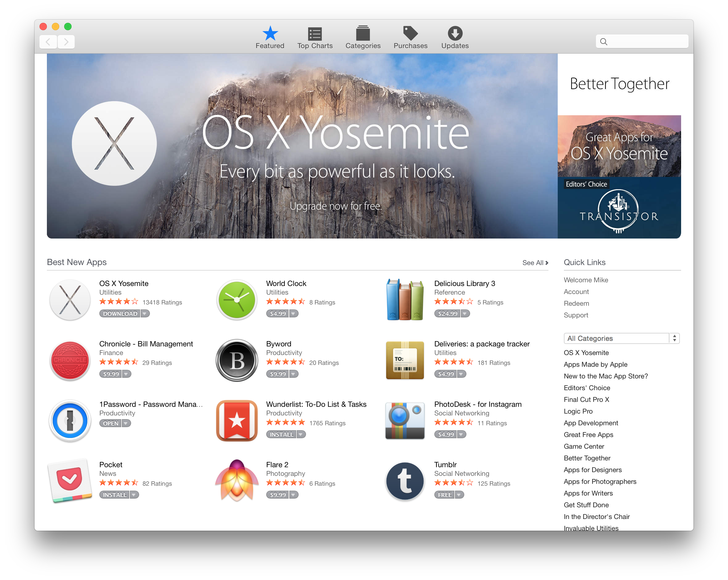Open the Wunderlist app icon
The image size is (728, 580).
(237, 420)
